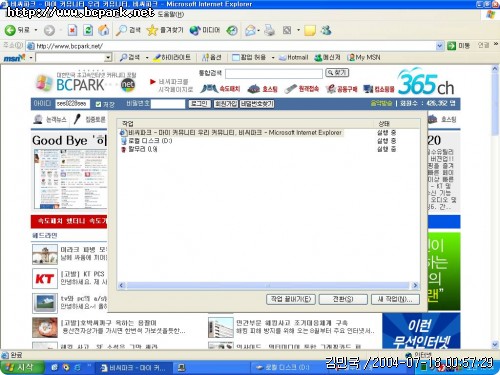Open the Messenger toolbar icon
Image resolution: width=500 pixels, height=375 pixels.
[x=326, y=31]
